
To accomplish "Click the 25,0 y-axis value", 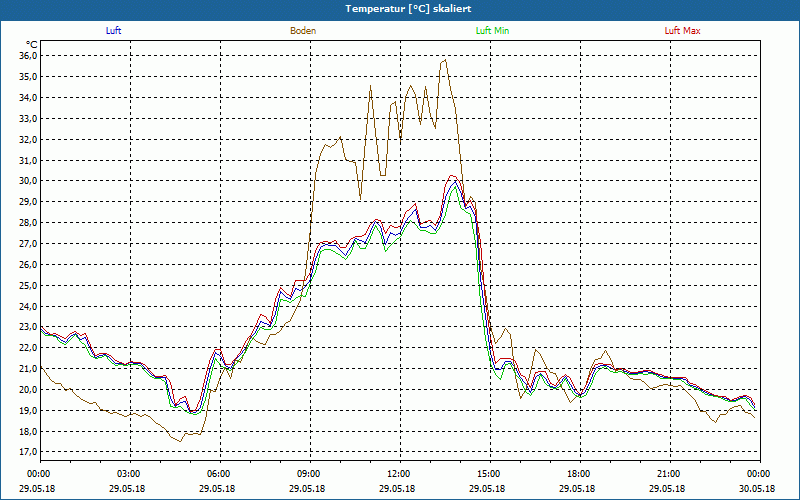I will tap(28, 285).
